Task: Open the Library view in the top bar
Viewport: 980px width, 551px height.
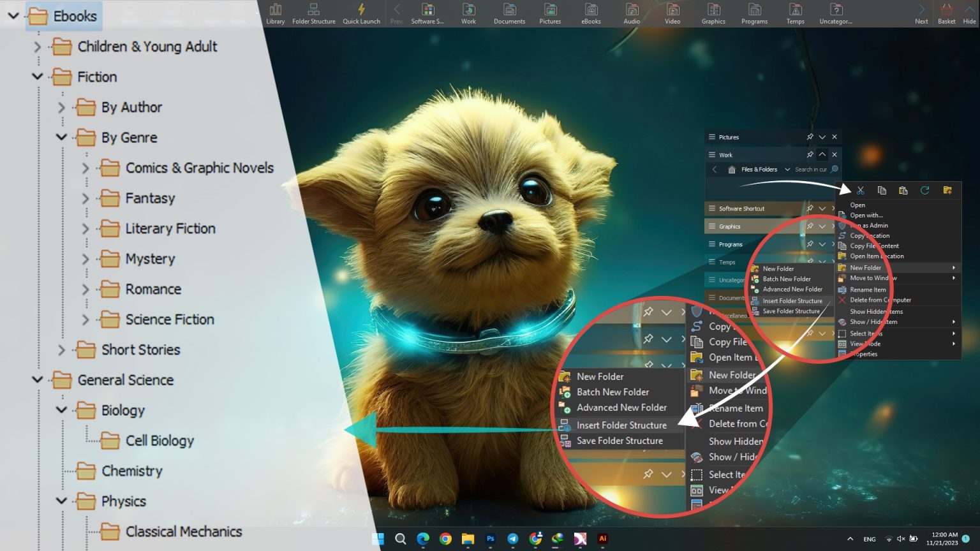Action: [x=275, y=13]
